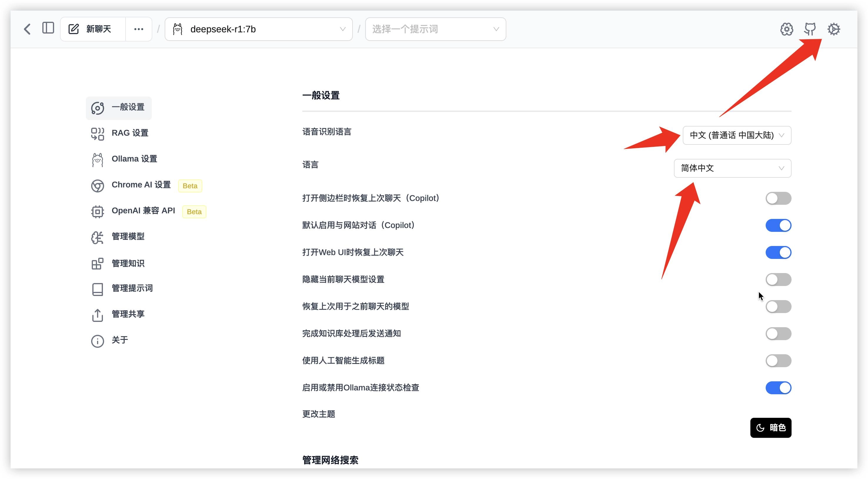868x479 pixels.
Task: Open the deepseek-r1:7b model dropdown
Action: click(x=258, y=29)
